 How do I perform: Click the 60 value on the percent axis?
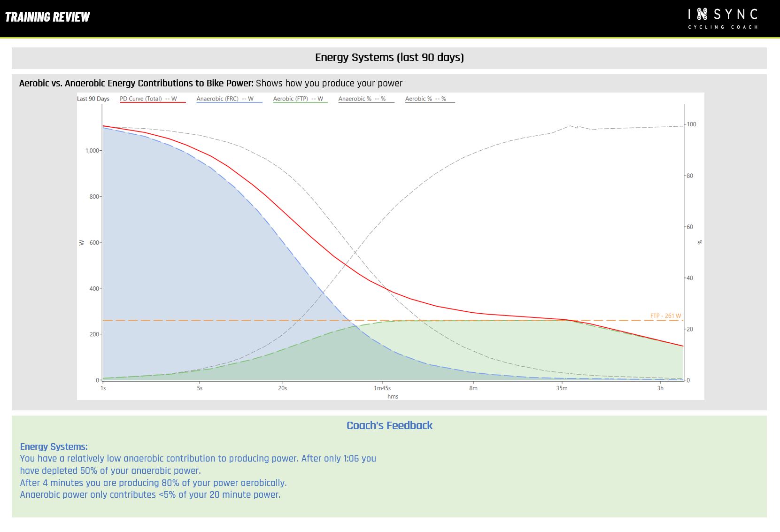[690, 227]
